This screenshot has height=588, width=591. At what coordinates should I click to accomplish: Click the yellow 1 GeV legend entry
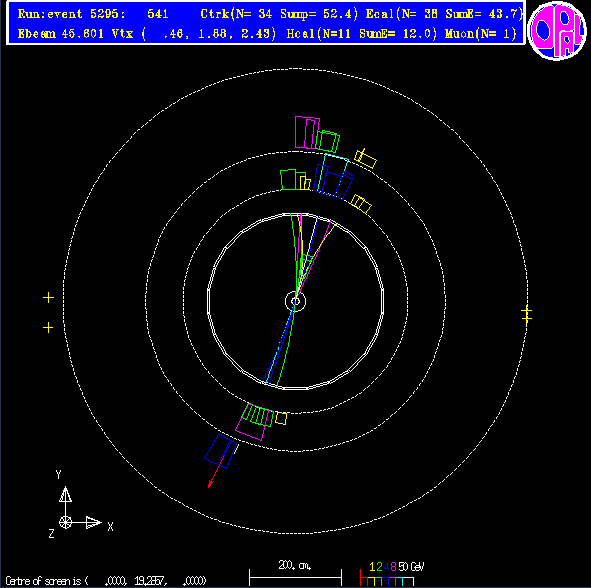pyautogui.click(x=372, y=567)
